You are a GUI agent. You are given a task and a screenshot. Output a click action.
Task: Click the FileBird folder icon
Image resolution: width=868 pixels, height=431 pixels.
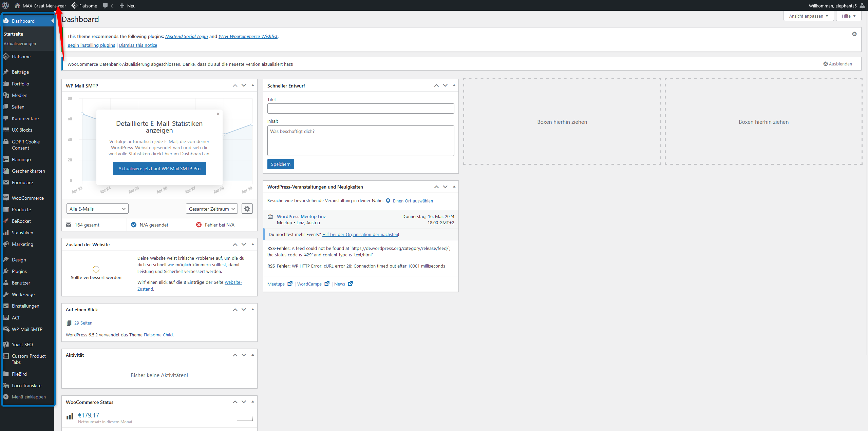click(6, 374)
